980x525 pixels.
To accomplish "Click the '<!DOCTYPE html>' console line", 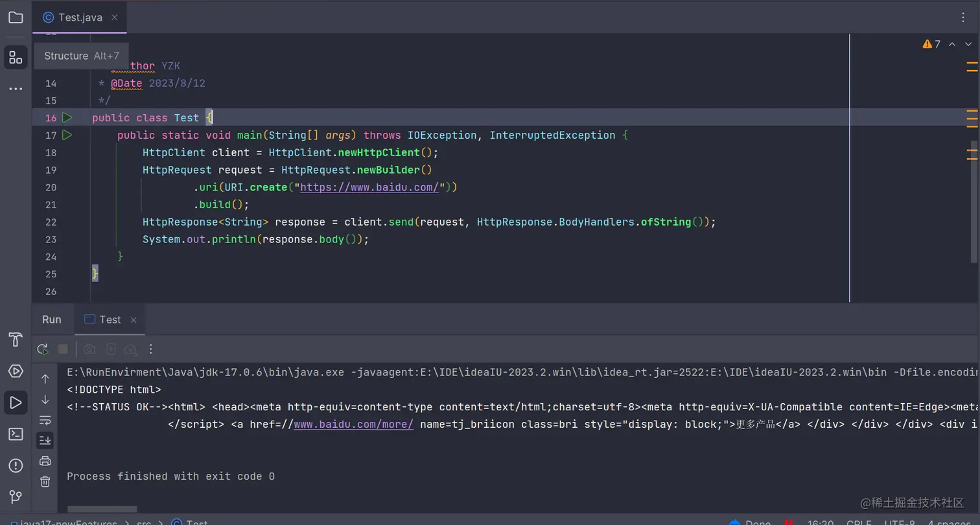I will pos(114,390).
